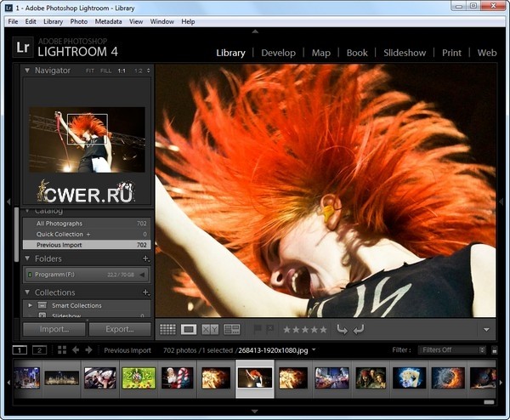Select main window display button 1
510x420 pixels.
click(20, 350)
